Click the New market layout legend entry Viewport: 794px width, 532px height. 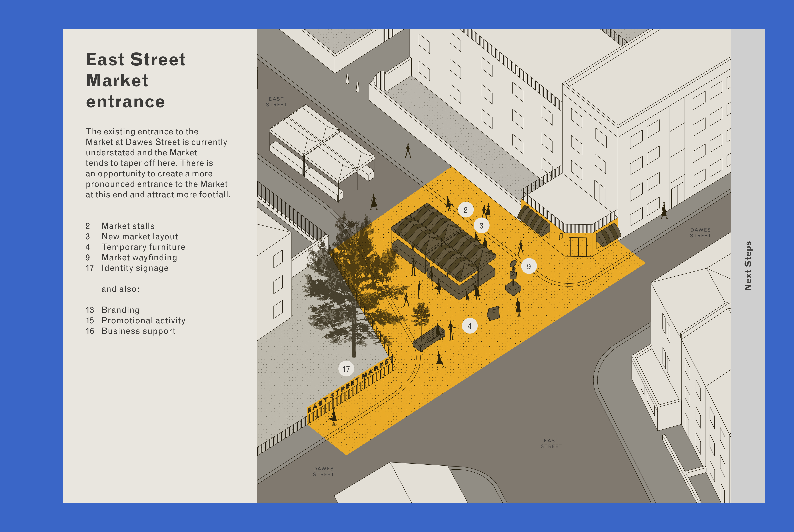click(139, 237)
